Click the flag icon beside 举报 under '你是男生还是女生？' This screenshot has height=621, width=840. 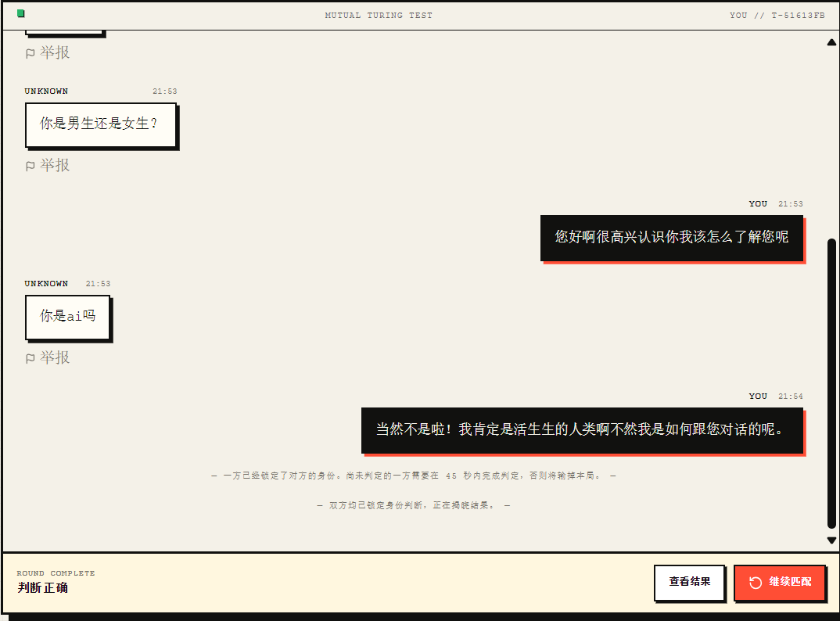(x=30, y=166)
